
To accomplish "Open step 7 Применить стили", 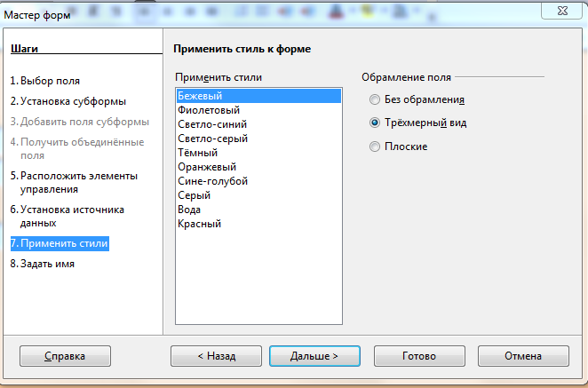I will [60, 243].
